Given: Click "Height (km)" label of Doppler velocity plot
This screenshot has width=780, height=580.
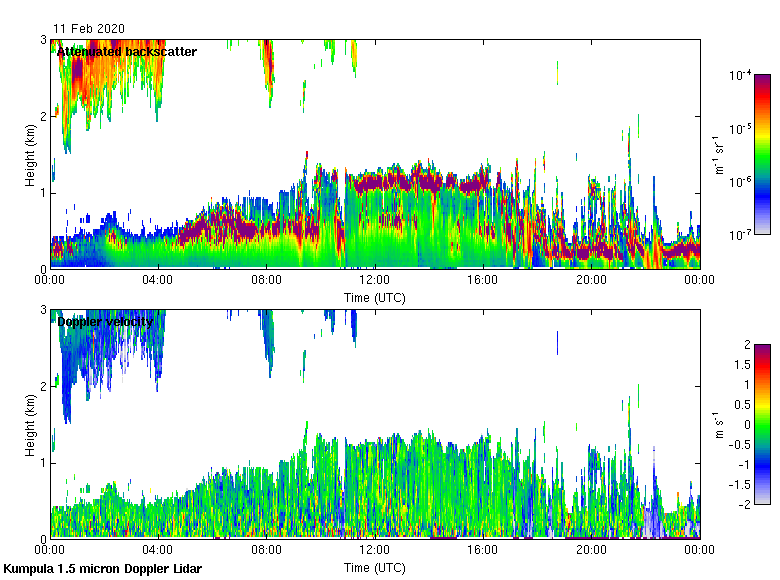Looking at the screenshot, I should coord(31,424).
